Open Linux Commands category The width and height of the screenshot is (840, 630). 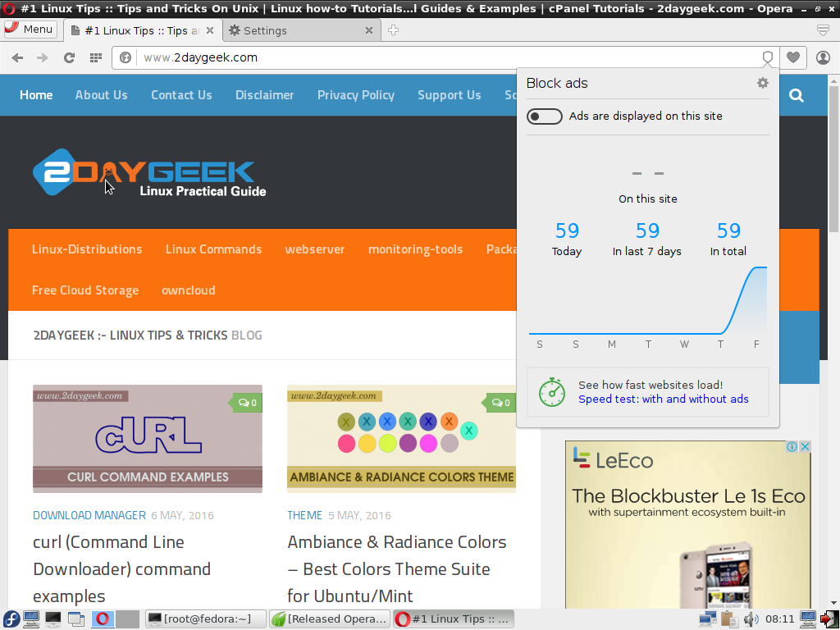[x=213, y=249]
